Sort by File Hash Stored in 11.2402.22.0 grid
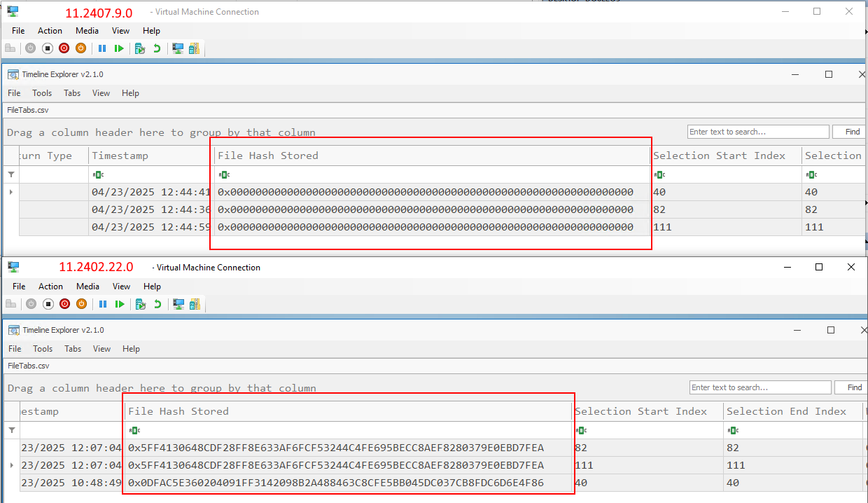Viewport: 868px width, 503px height. pyautogui.click(x=348, y=411)
